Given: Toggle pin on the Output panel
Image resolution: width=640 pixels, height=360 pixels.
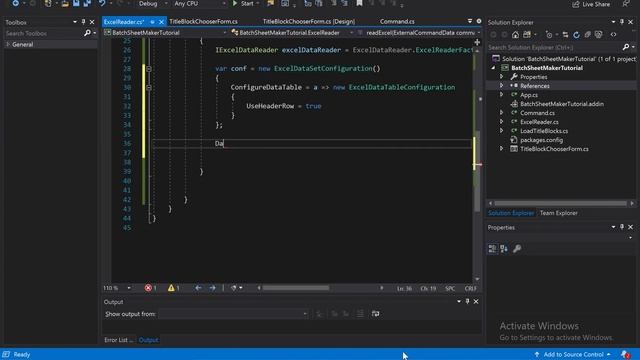Looking at the screenshot, I should 467,302.
